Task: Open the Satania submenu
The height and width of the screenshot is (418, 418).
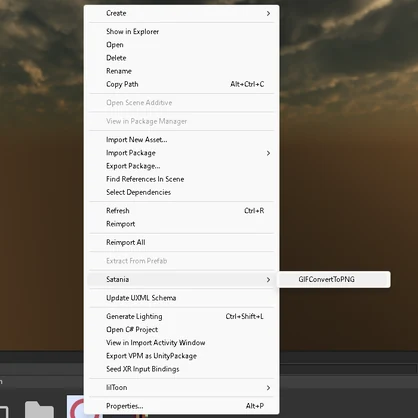Action: [181, 279]
